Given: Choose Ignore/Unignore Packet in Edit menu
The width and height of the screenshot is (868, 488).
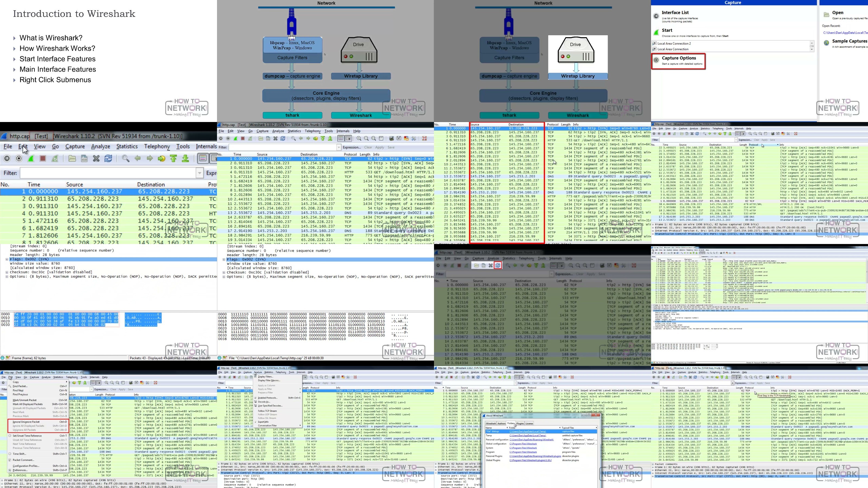Looking at the screenshot, I should point(38,422).
